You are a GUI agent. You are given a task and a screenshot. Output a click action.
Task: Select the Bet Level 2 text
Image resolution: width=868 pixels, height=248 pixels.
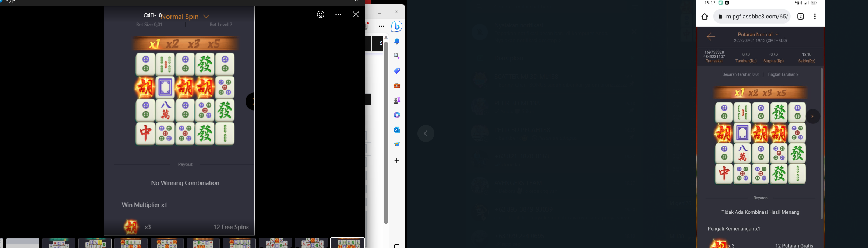pyautogui.click(x=221, y=25)
